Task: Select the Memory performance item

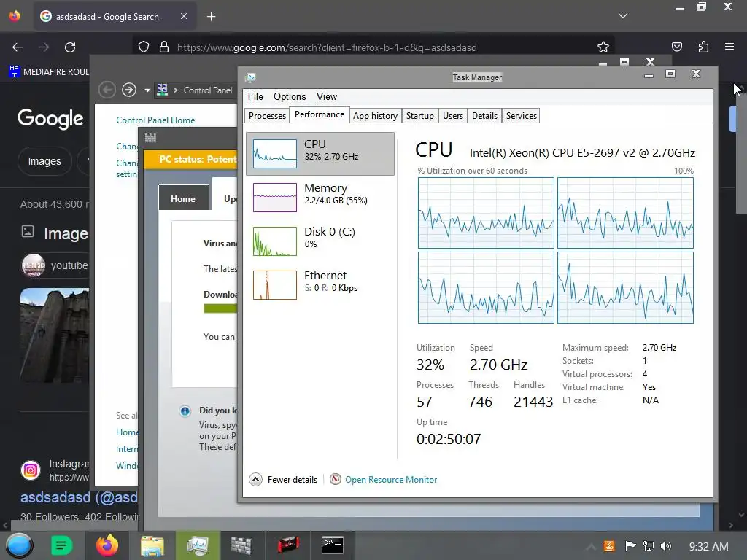Action: [320, 197]
